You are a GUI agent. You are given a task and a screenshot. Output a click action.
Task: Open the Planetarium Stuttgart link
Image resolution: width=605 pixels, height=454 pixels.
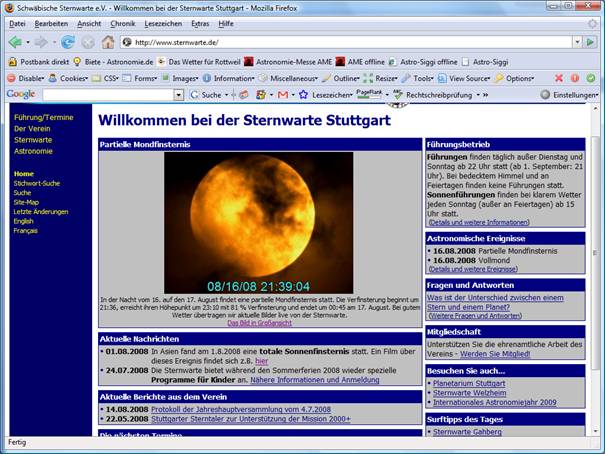point(469,383)
